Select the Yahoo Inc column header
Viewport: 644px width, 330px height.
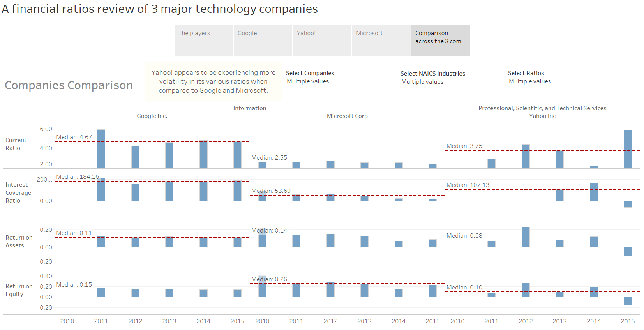click(542, 116)
